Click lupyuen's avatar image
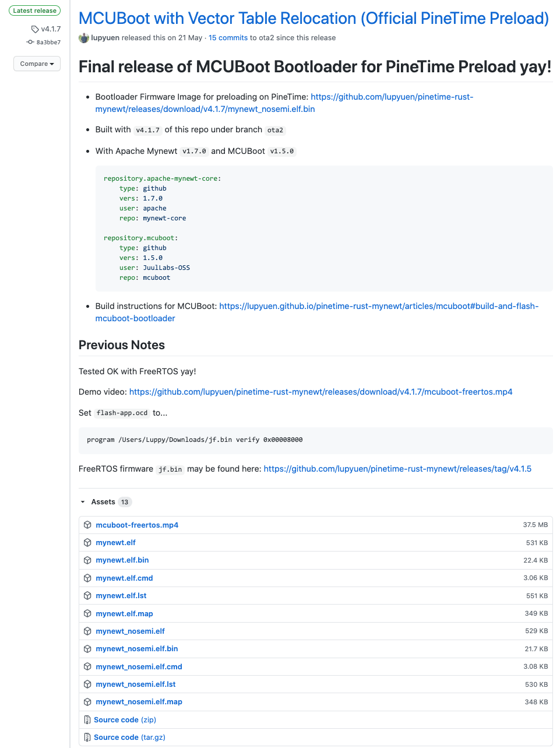Image resolution: width=560 pixels, height=748 pixels. tap(84, 38)
